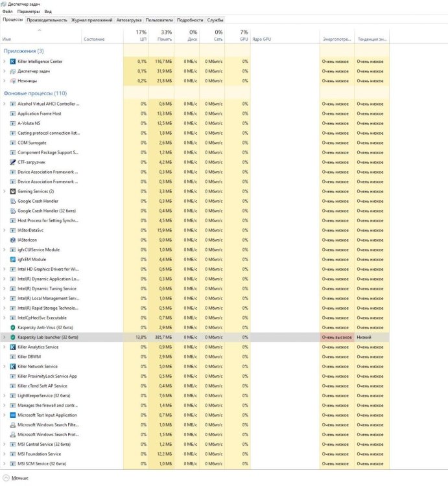Click the IAStorDataSvc icon

tap(13, 230)
